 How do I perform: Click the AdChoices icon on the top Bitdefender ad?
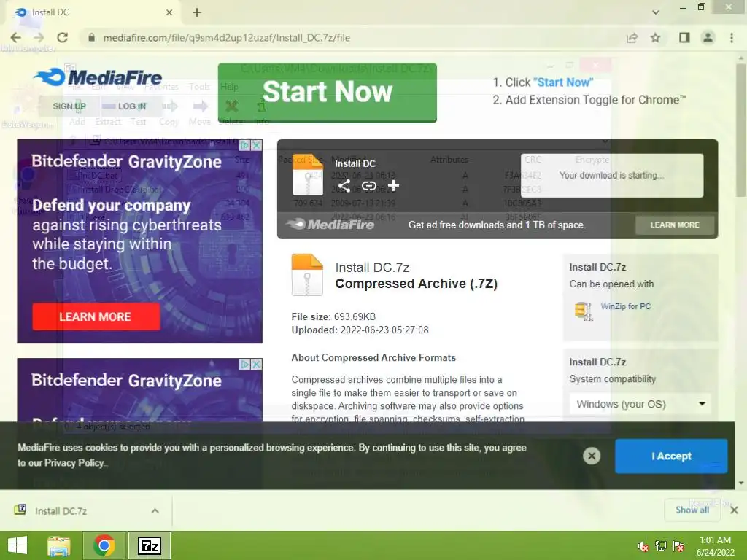point(245,145)
